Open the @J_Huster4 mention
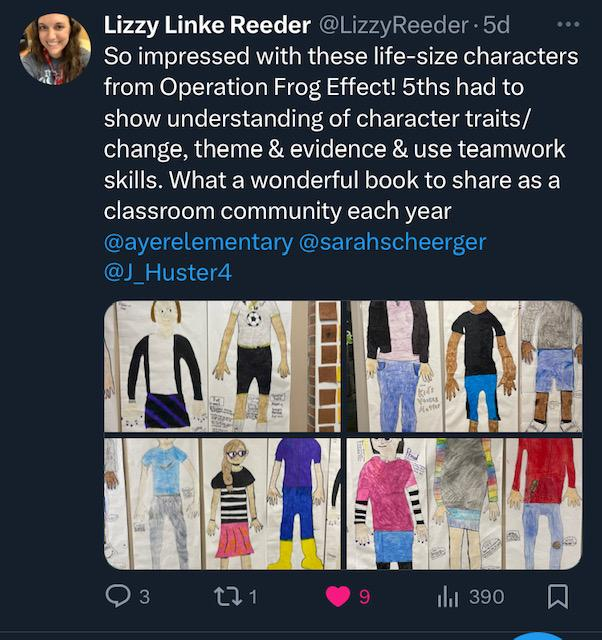The image size is (602, 640). point(167,272)
